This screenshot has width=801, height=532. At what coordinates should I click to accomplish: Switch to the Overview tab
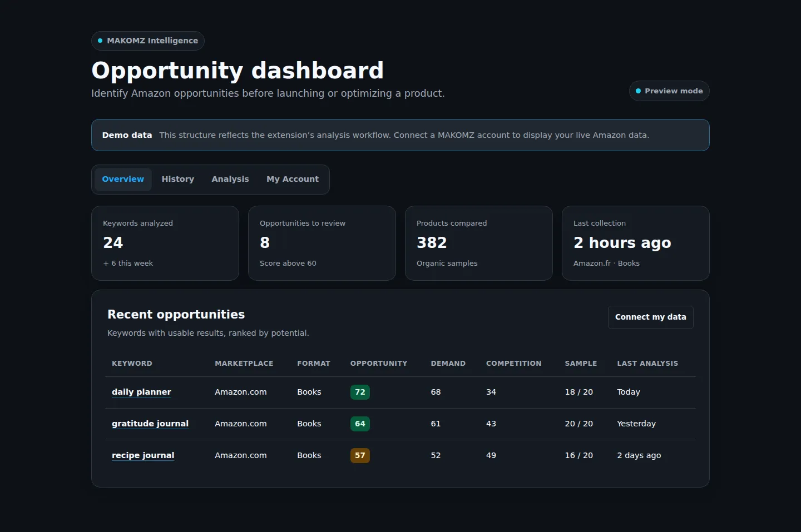pyautogui.click(x=123, y=180)
